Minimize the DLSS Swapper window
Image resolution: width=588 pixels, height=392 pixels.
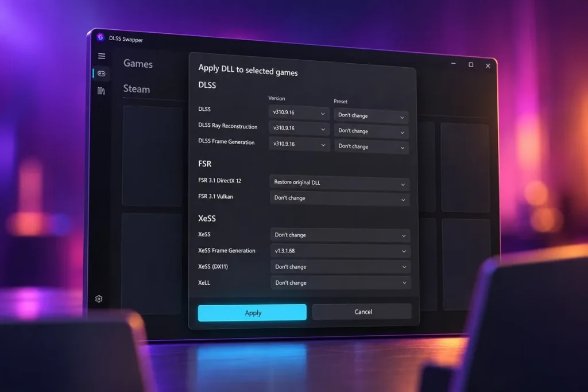point(454,64)
